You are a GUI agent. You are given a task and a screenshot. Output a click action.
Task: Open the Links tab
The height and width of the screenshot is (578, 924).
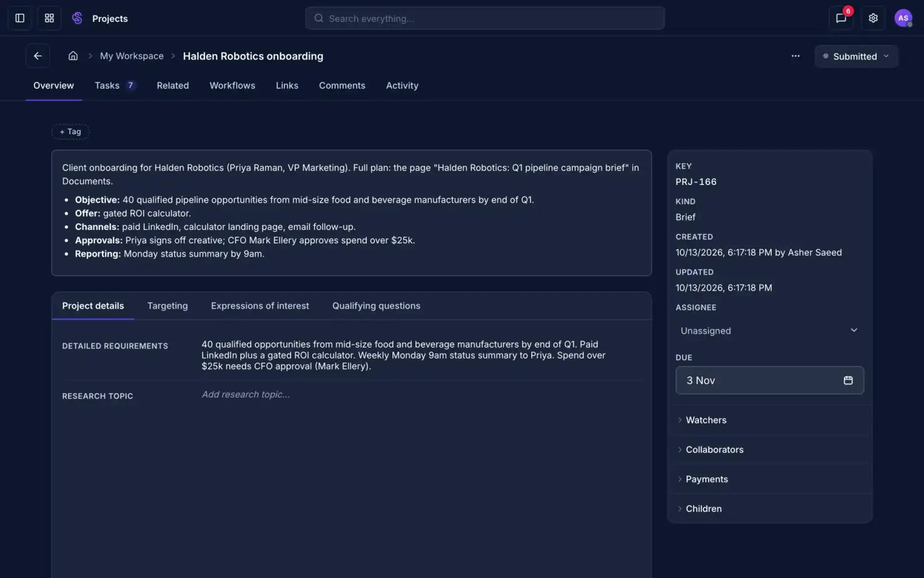[287, 86]
